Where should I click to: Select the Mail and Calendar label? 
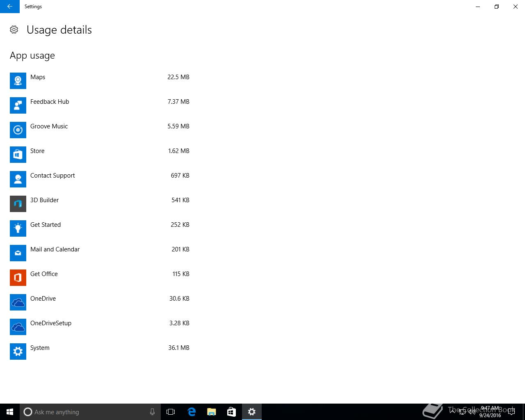point(55,249)
